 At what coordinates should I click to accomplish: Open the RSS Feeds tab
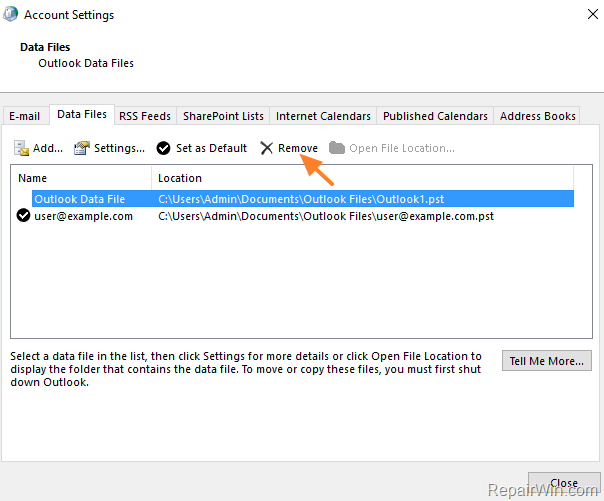pyautogui.click(x=145, y=116)
